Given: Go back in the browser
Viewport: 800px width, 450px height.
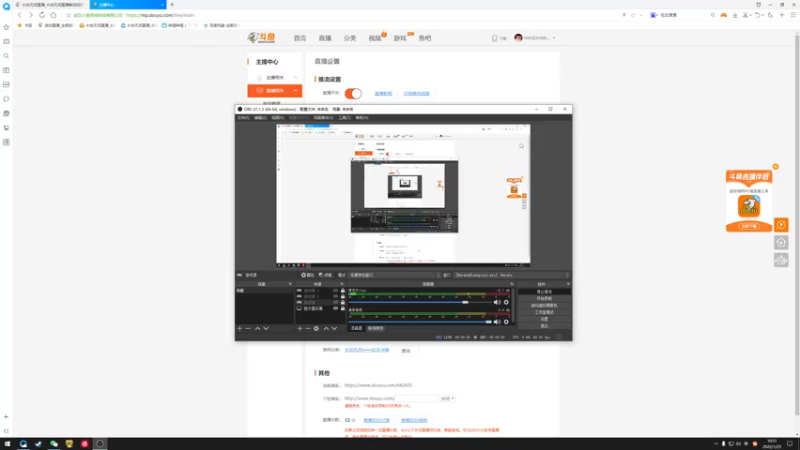Looking at the screenshot, I should [20, 15].
